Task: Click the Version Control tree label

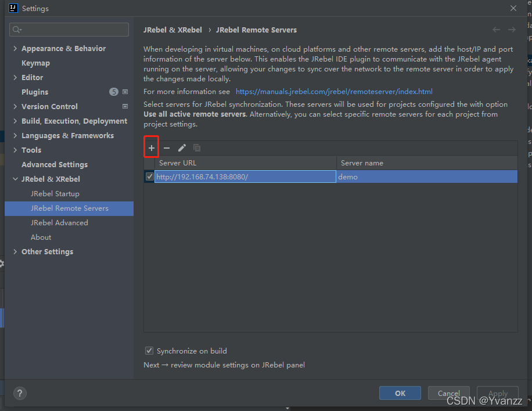Action: [x=49, y=106]
